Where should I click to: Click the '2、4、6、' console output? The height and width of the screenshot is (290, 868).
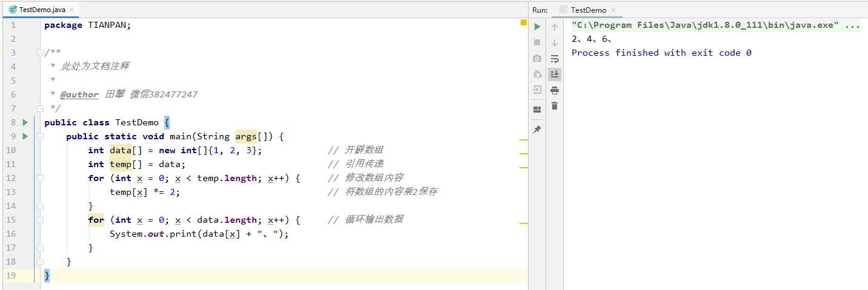click(x=592, y=39)
